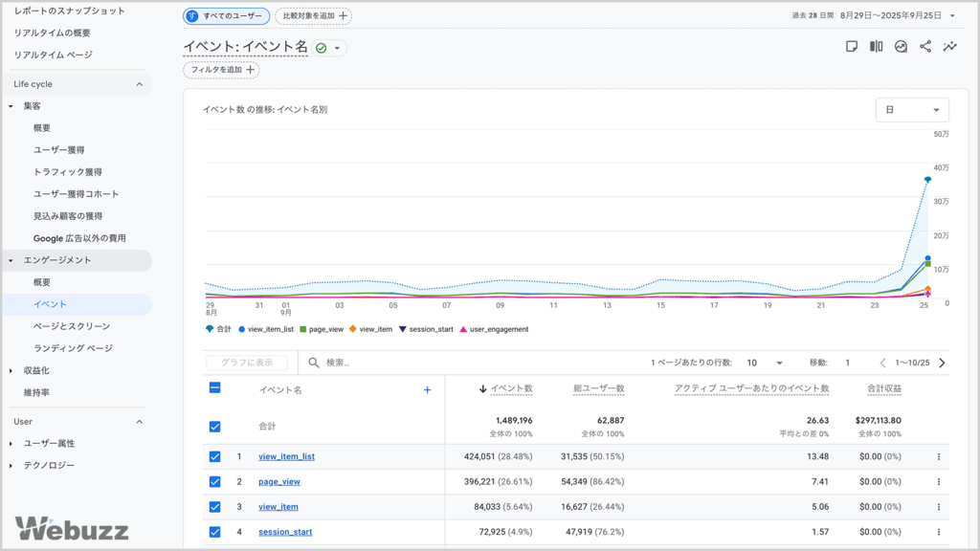The width and height of the screenshot is (980, 551).
Task: Click the plus icon in 比較対象を追加
Action: pyautogui.click(x=344, y=15)
